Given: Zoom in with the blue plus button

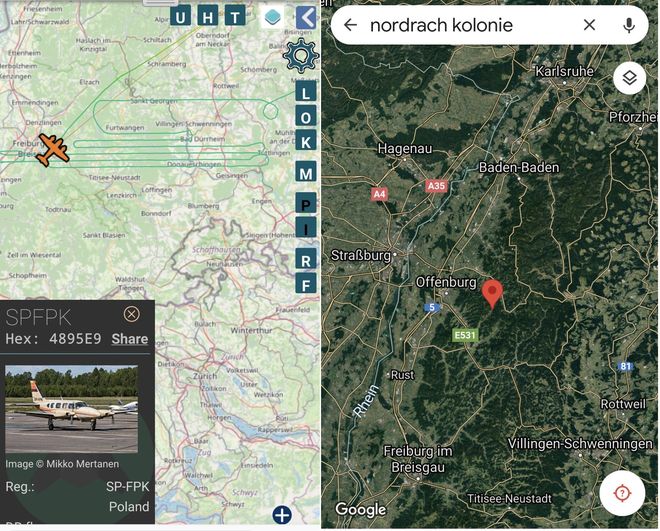Looking at the screenshot, I should pos(282,515).
